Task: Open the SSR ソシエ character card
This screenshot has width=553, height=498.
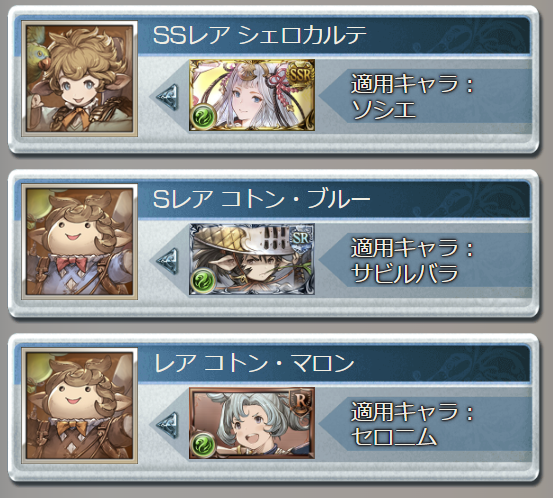Action: pos(252,95)
